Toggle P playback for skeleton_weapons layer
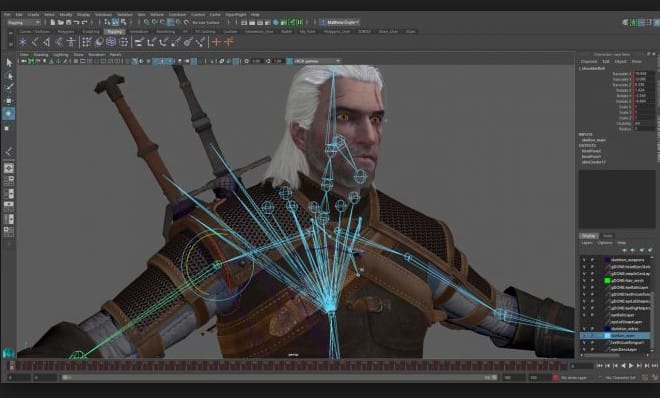This screenshot has width=660, height=398. tap(592, 260)
